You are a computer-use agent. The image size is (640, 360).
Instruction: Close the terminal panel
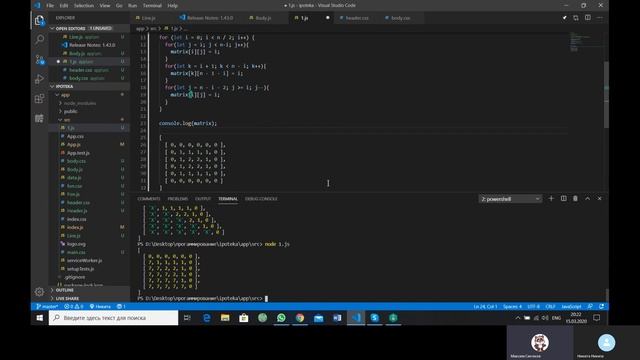pos(600,198)
